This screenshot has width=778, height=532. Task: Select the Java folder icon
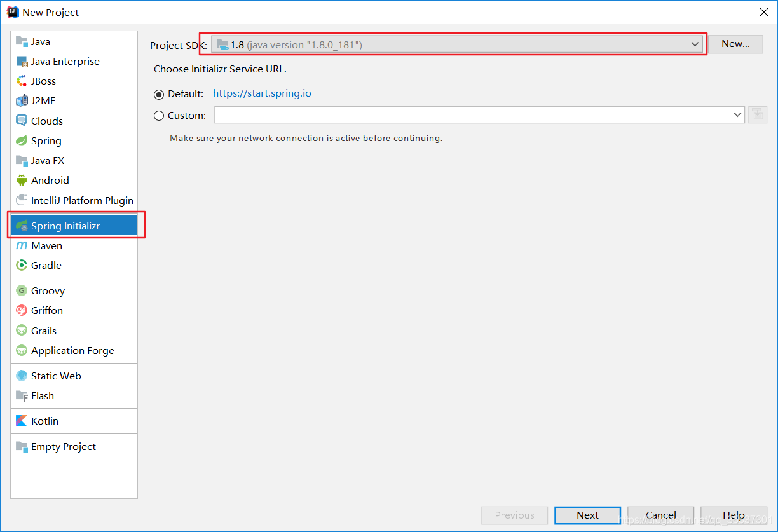click(x=22, y=41)
